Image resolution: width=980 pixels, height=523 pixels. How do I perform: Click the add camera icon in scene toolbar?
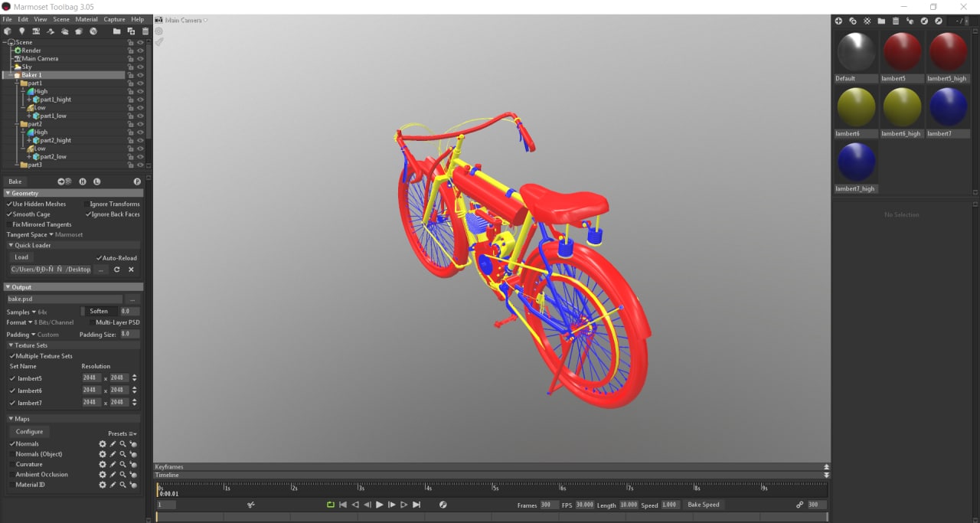[x=36, y=31]
